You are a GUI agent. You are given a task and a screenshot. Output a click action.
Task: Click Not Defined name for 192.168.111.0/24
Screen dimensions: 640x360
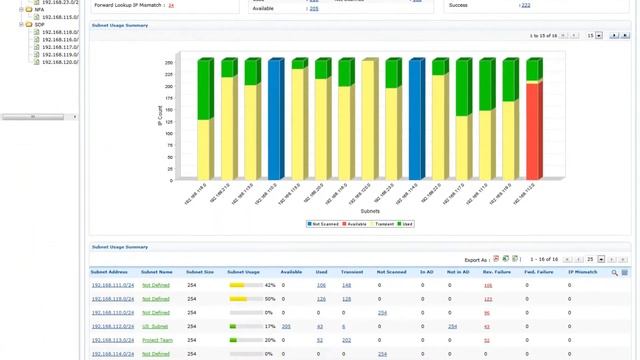[156, 285]
